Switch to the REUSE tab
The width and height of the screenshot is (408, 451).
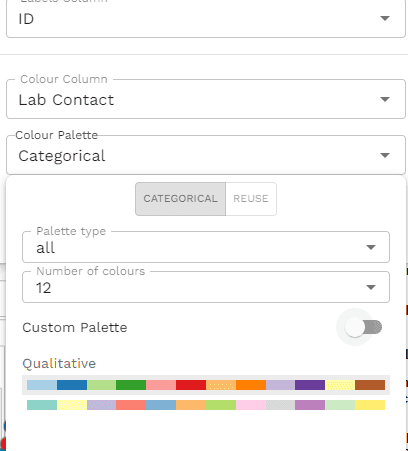click(251, 199)
